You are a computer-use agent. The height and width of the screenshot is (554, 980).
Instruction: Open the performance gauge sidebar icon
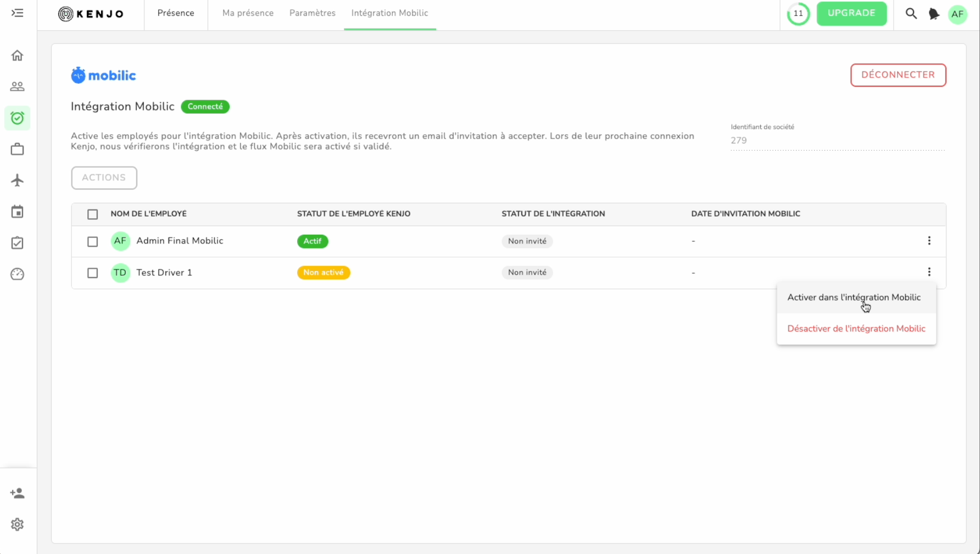click(18, 274)
